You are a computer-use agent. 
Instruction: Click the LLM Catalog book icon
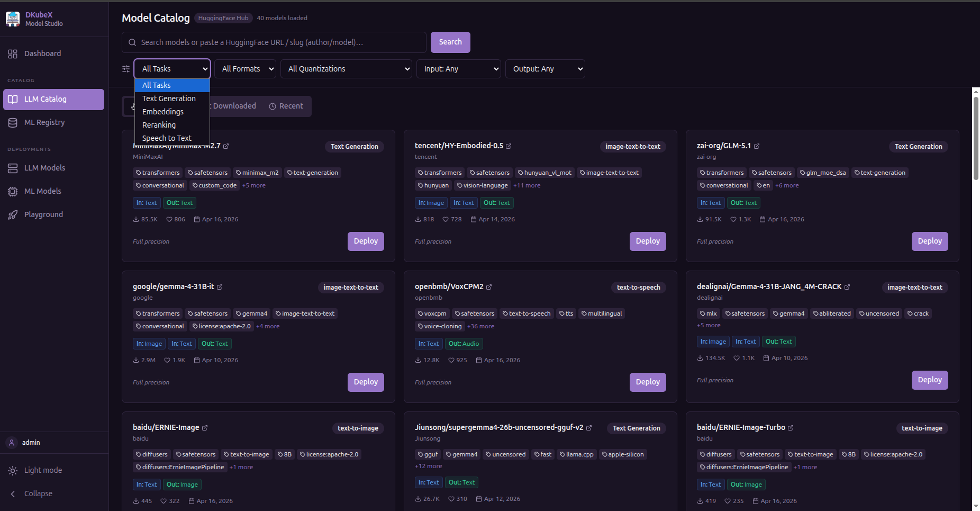13,99
